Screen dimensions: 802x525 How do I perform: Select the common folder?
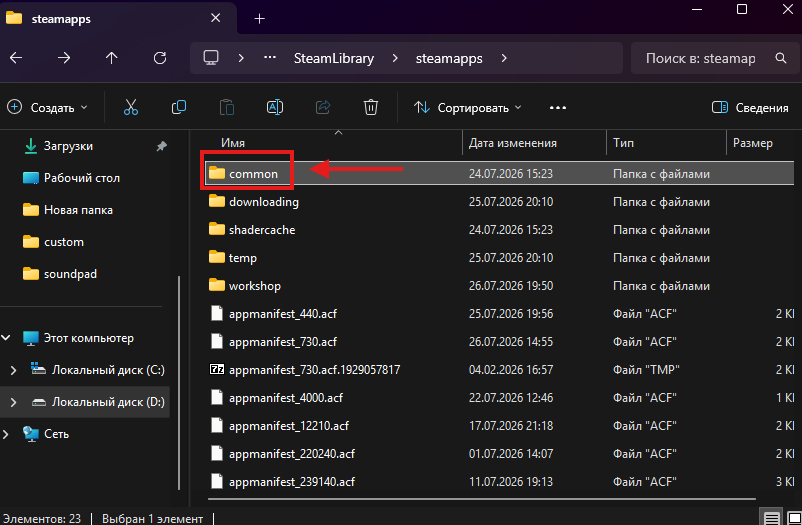tap(501, 174)
